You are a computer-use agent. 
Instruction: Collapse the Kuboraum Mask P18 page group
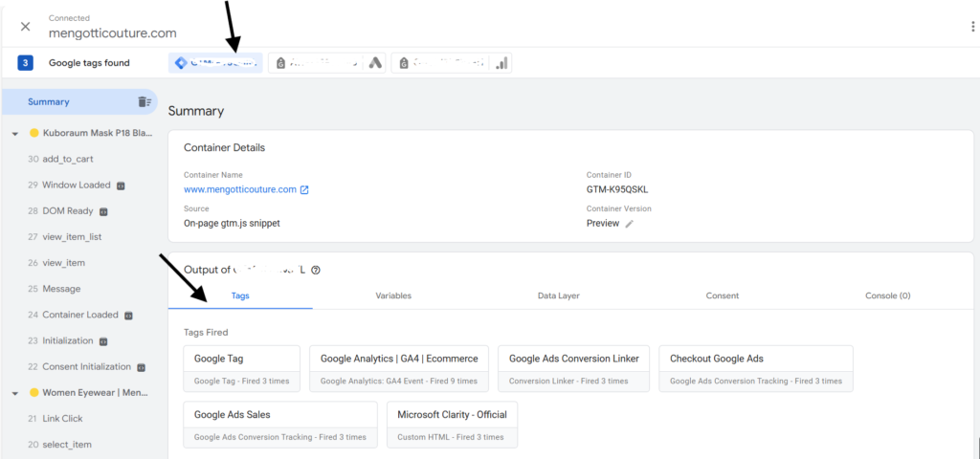pos(15,134)
